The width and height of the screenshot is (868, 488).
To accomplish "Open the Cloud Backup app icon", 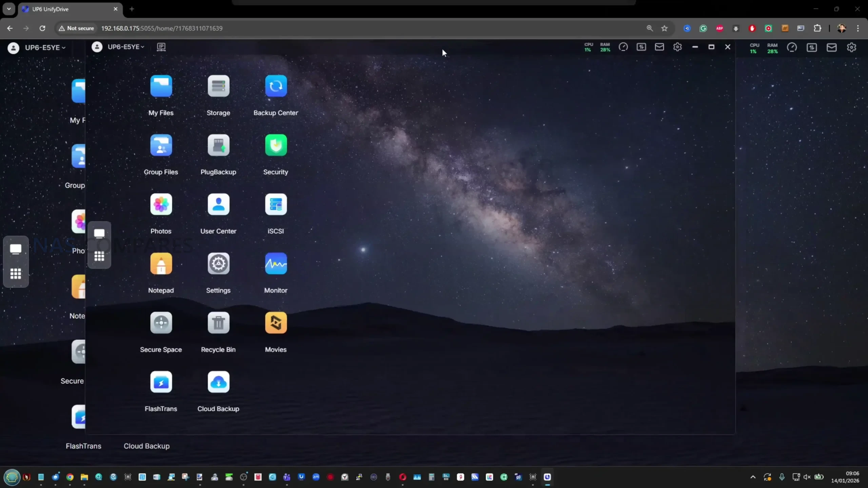I will pos(218,382).
